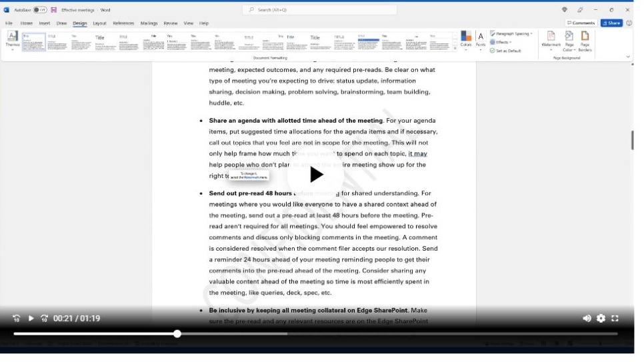Open the Review tab

pos(171,23)
